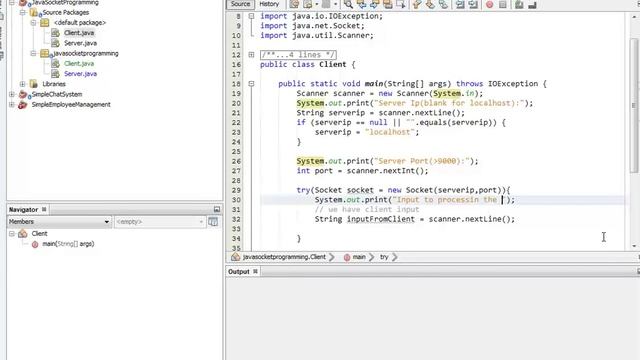Click the javasocketprogramming package icon
The width and height of the screenshot is (640, 360).
pos(45,53)
